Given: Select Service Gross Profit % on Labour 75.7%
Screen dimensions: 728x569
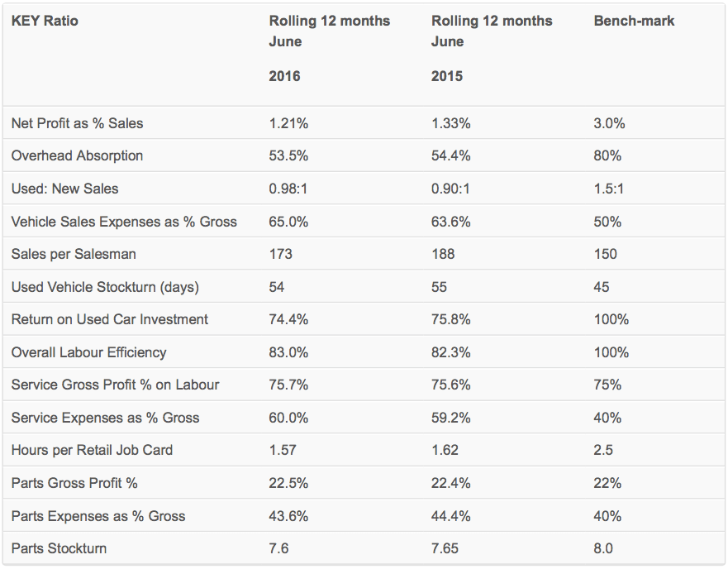Looking at the screenshot, I should pos(288,385).
